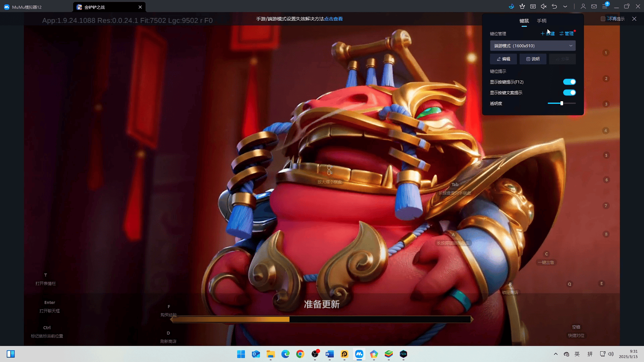The image size is (644, 362).
Task: Close the top hint banner
Action: click(x=634, y=19)
